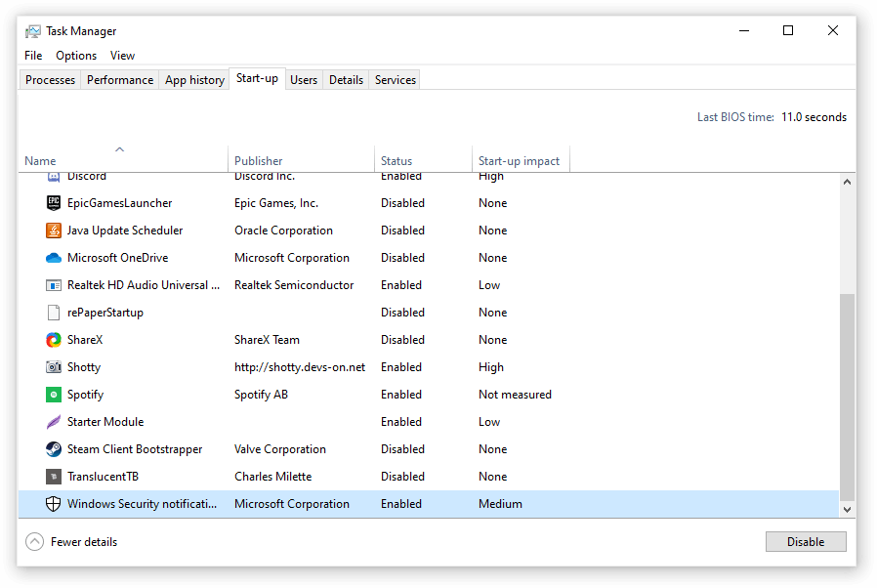Click publisher ShareX Team

click(267, 340)
